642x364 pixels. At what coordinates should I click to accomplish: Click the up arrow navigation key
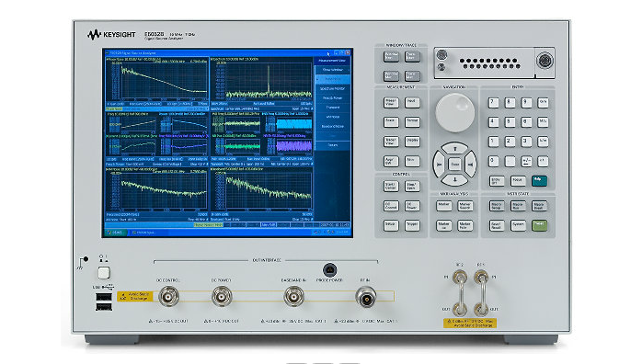(455, 149)
